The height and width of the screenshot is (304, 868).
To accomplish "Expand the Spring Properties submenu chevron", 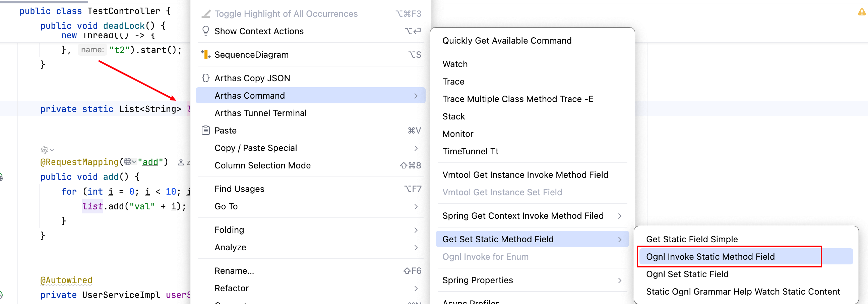I will click(x=620, y=281).
